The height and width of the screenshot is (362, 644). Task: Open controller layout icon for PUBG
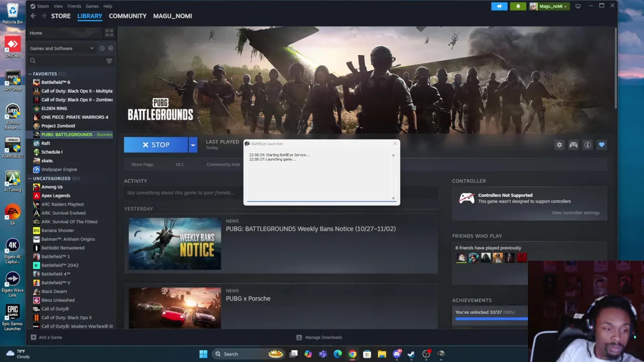tap(574, 145)
